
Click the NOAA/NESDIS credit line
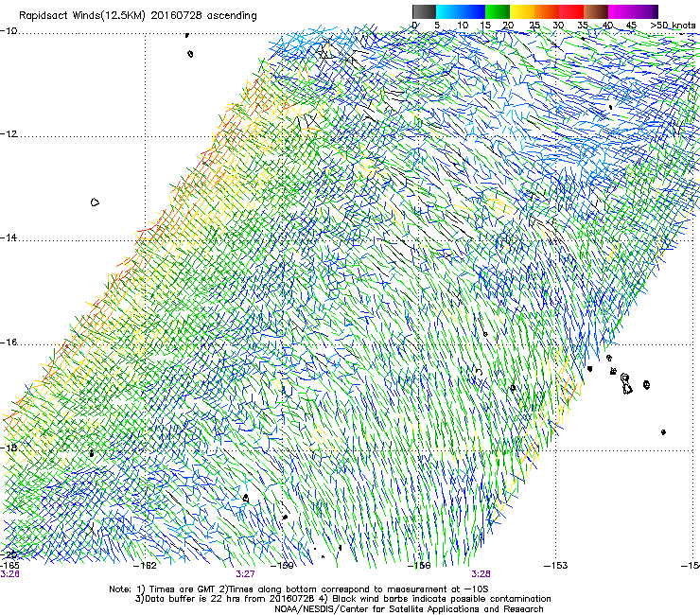pos(409,609)
